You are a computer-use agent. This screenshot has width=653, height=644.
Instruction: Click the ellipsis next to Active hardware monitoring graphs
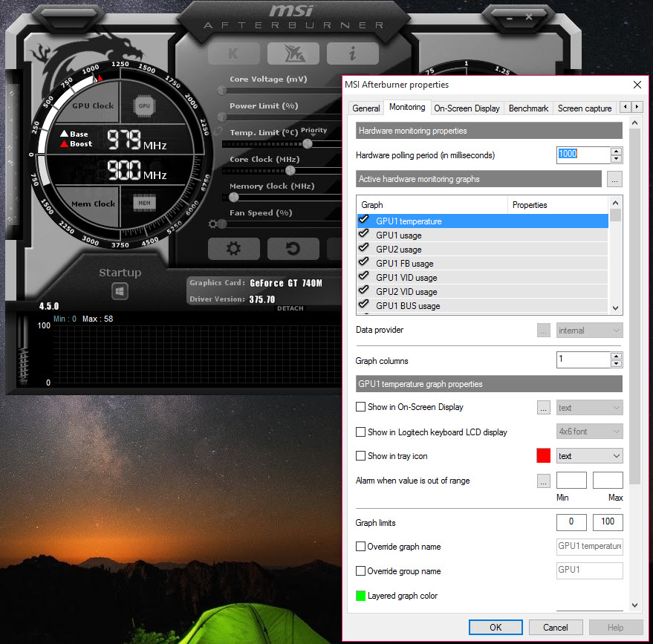(614, 179)
